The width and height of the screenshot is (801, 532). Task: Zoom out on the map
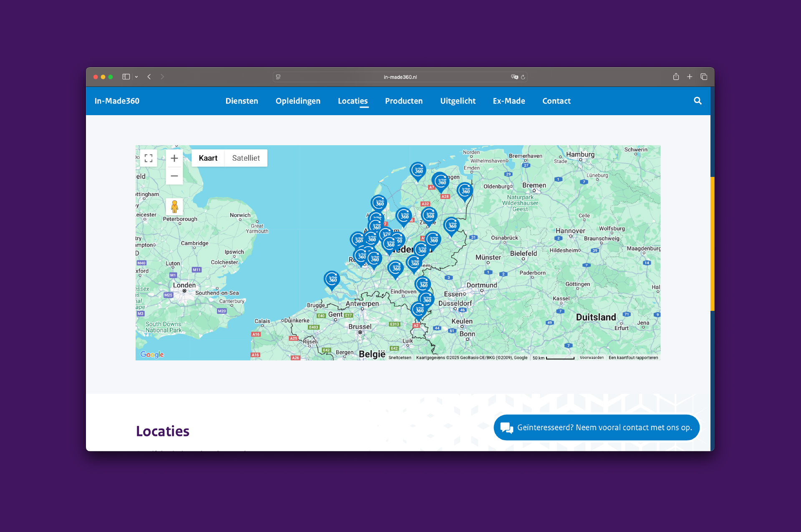click(174, 176)
